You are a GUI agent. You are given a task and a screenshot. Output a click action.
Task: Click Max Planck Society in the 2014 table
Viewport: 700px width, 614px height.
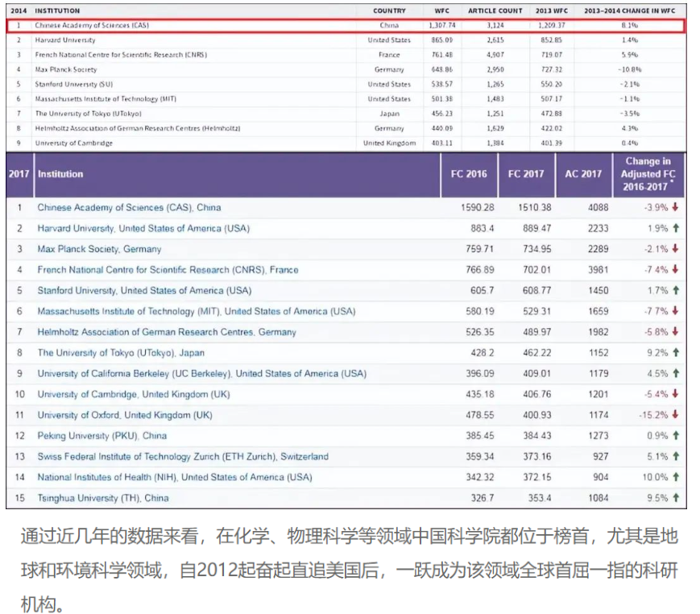click(66, 69)
